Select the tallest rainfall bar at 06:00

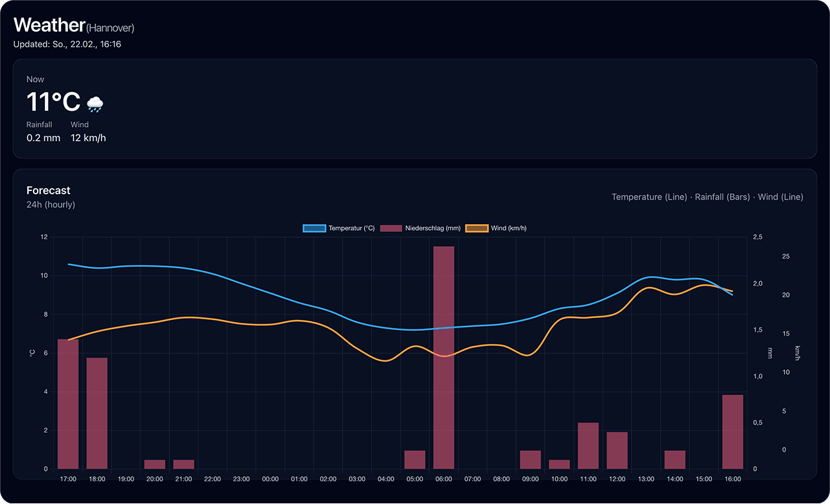444,356
